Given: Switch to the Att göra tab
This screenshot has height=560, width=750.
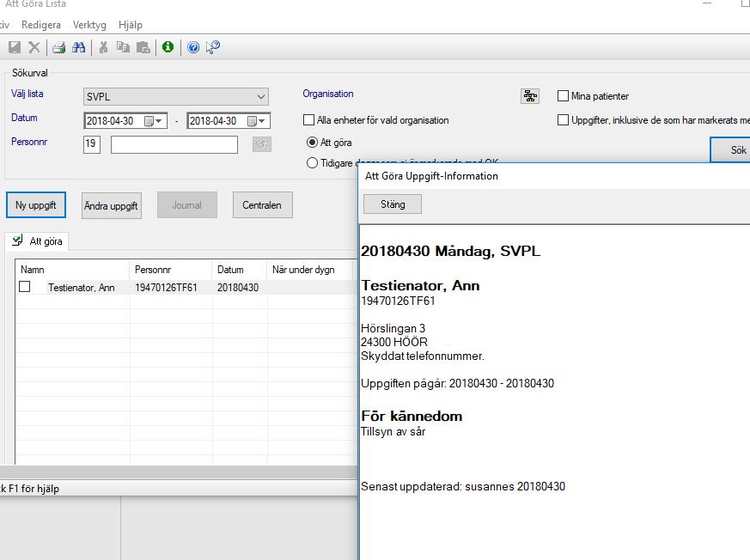Looking at the screenshot, I should tap(37, 241).
